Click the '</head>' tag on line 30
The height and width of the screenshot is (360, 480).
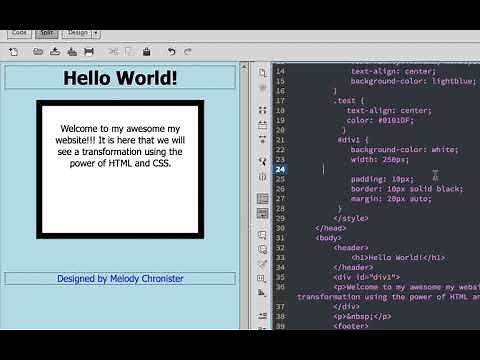(x=331, y=228)
